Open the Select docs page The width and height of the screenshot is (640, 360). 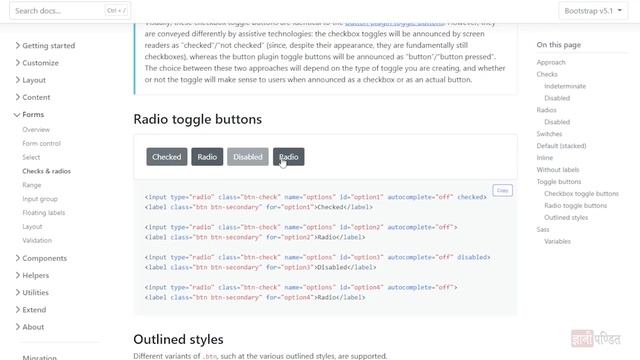pos(31,158)
